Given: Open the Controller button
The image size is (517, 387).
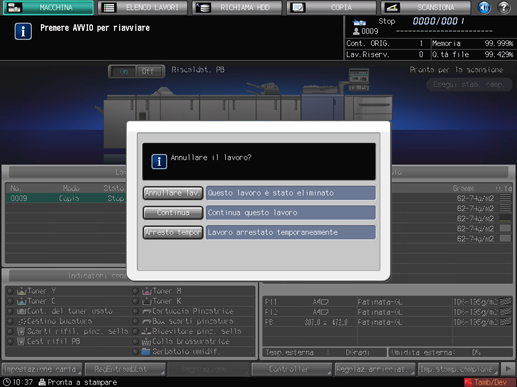Looking at the screenshot, I should 291,369.
